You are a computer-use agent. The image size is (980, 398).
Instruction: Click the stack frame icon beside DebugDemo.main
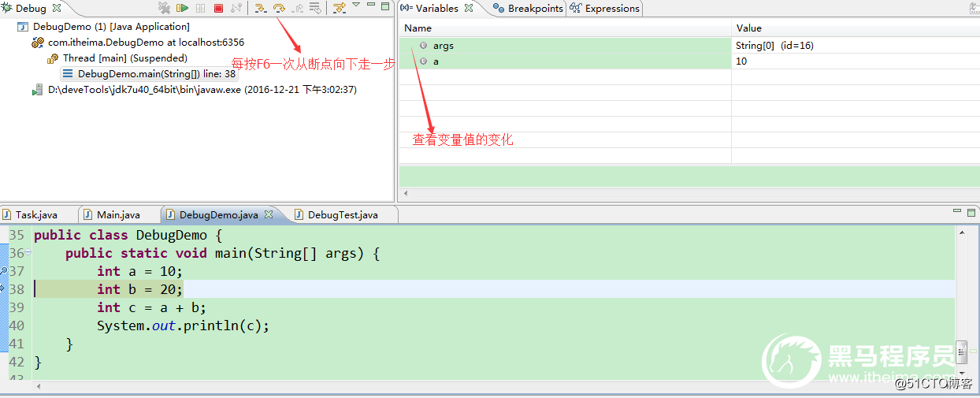69,74
